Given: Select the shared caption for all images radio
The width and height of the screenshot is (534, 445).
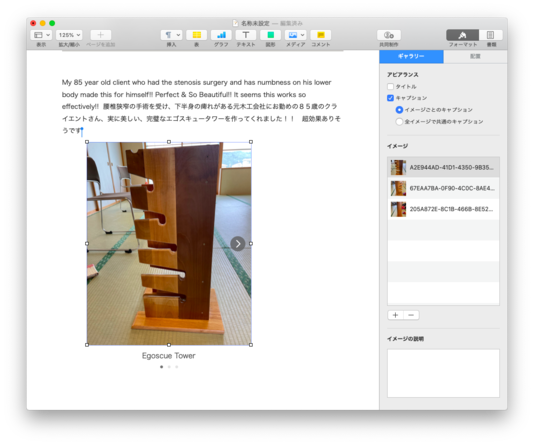Looking at the screenshot, I should 399,122.
